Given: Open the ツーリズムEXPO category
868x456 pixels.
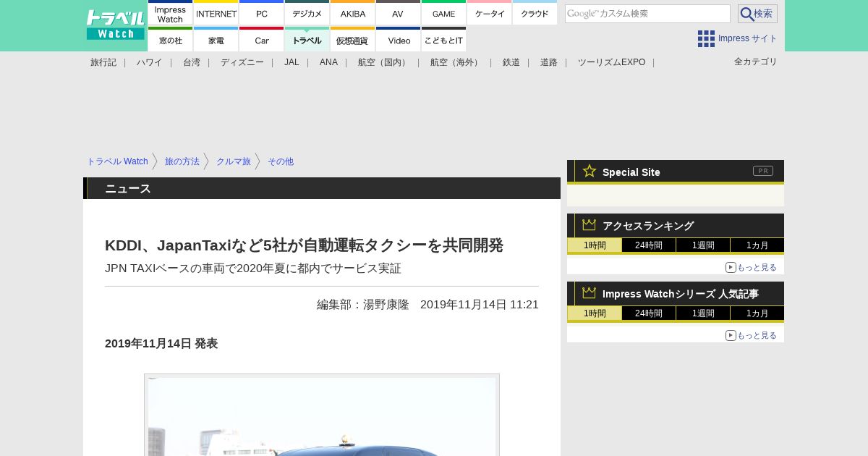Looking at the screenshot, I should [x=611, y=62].
